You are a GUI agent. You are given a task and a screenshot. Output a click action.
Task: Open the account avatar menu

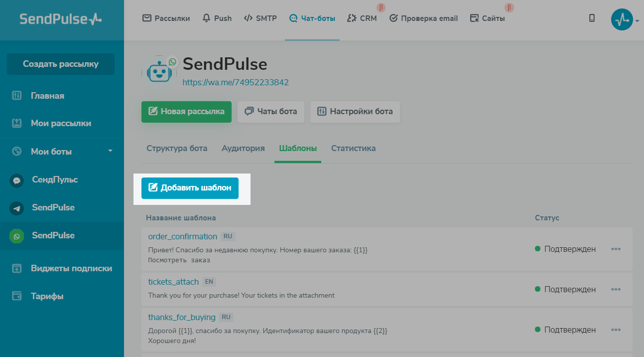pos(622,19)
